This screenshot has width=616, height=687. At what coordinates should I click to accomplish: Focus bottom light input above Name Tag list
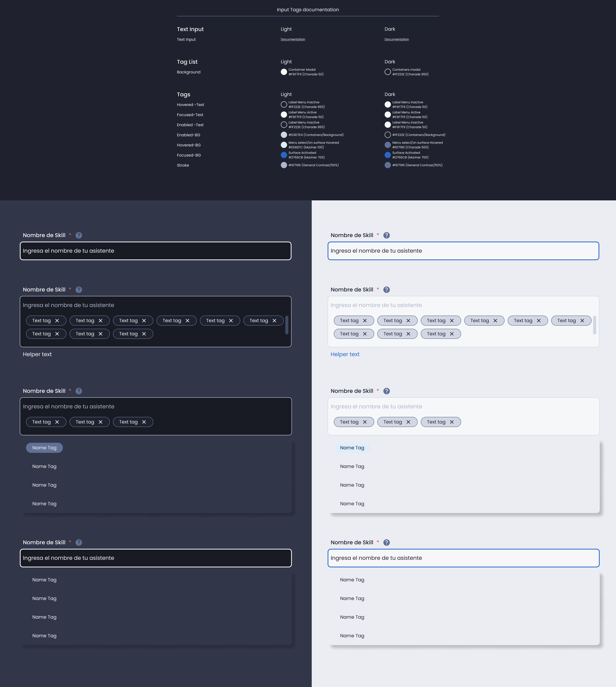464,558
